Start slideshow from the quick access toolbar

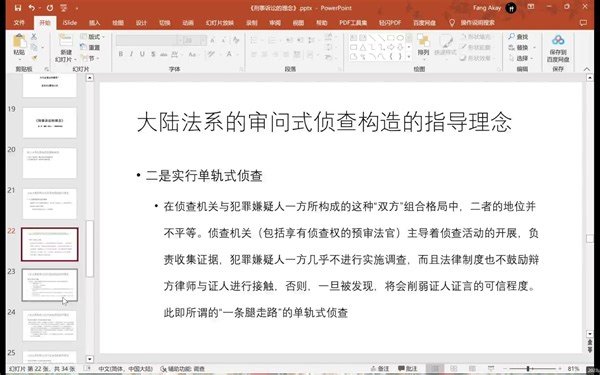coord(64,8)
